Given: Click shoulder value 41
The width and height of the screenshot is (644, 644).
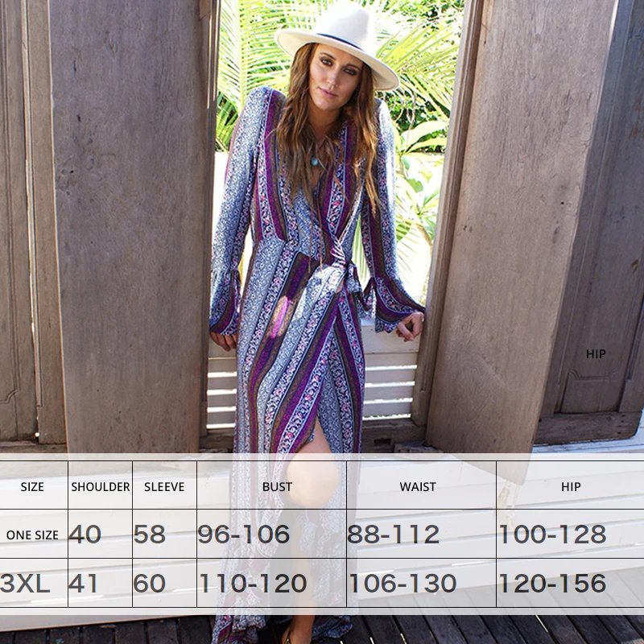Looking at the screenshot, I should click(x=83, y=583).
